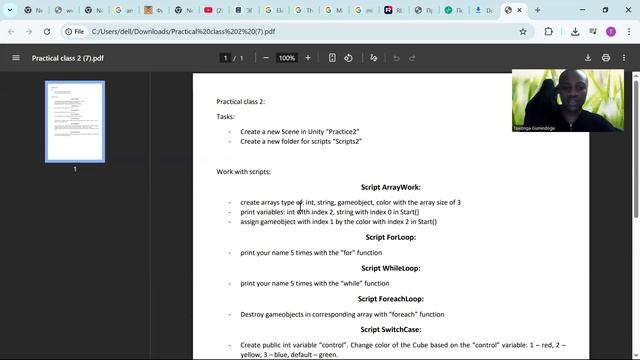The width and height of the screenshot is (640, 360).
Task: Click the PDF redo arrow
Action: tap(412, 58)
